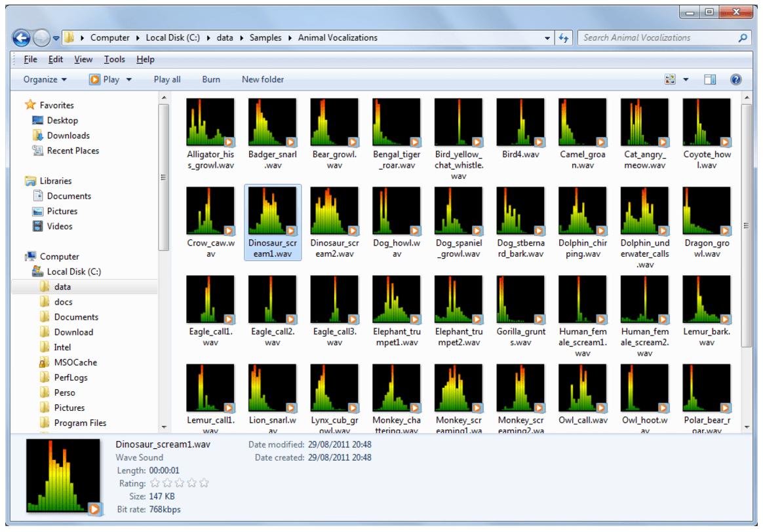The image size is (763, 532).
Task: Click the Dinosaur_scream1.wav preview thumbnail in details pane
Action: 64,476
